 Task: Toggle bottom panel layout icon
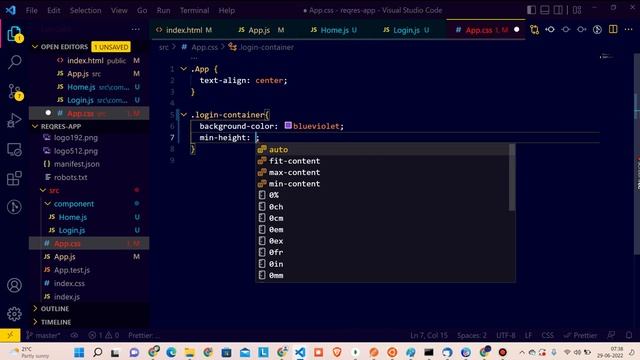tap(544, 10)
